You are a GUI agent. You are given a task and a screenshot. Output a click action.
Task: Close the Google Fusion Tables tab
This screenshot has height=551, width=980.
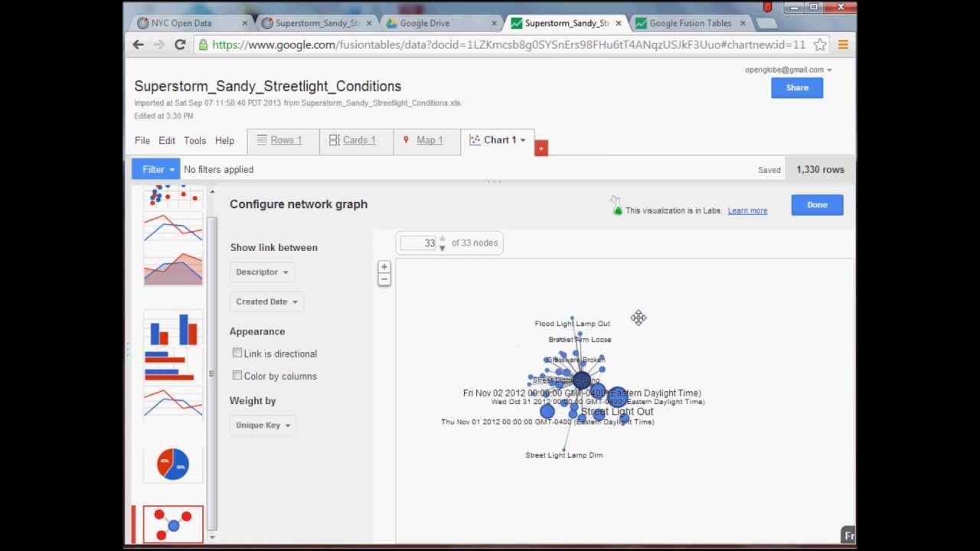(743, 24)
